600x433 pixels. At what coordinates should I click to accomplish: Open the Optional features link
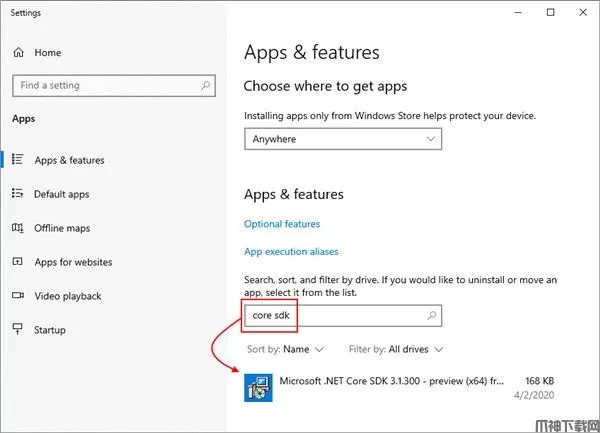(x=282, y=224)
